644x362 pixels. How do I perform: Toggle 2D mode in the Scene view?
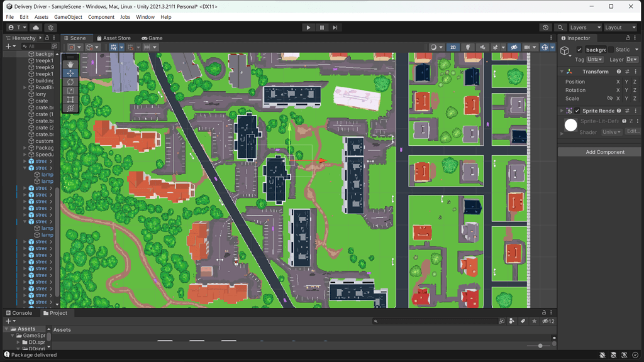[452, 47]
